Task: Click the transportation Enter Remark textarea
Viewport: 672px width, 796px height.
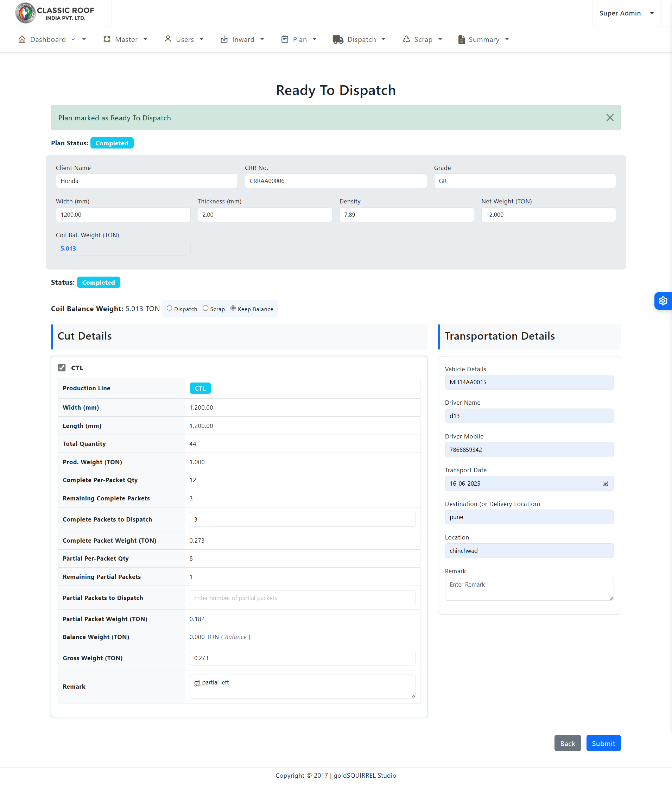Action: [529, 588]
